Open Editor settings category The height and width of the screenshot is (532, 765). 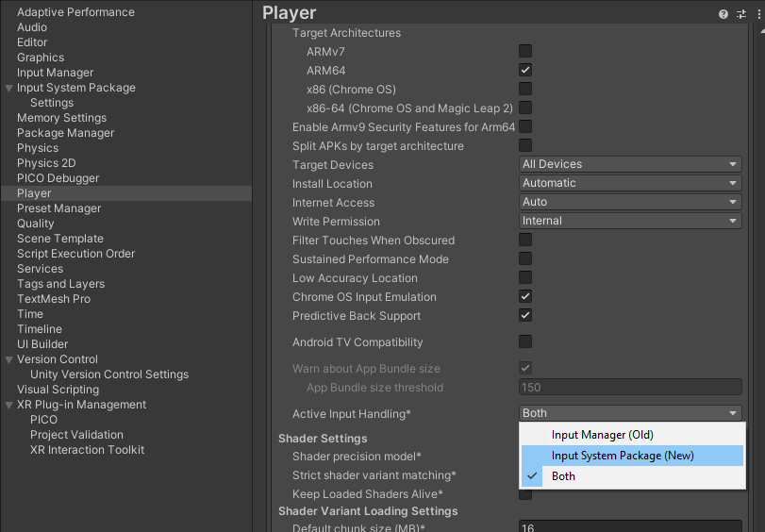(32, 42)
